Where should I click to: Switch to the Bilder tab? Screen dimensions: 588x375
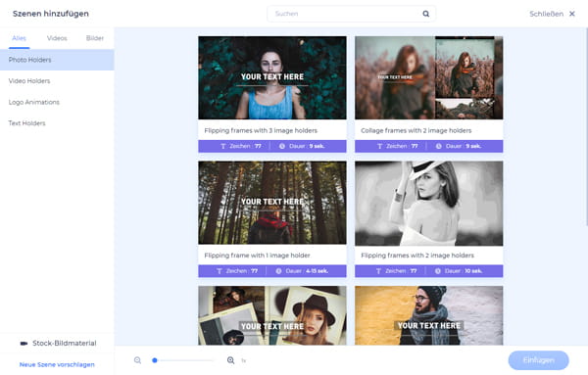[x=95, y=38]
